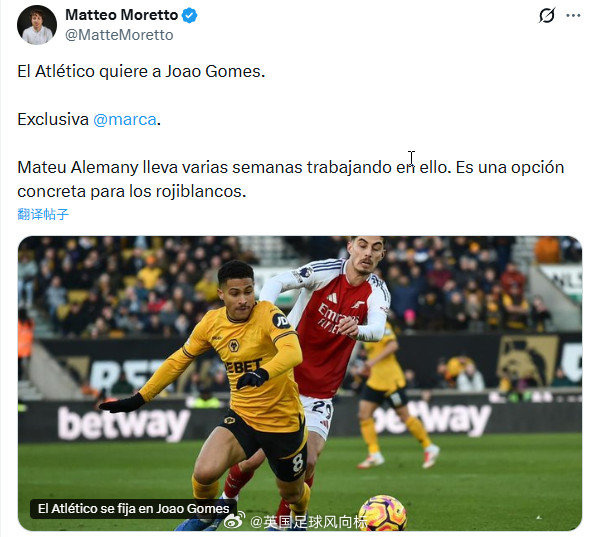The width and height of the screenshot is (595, 537).
Task: Open the @MatteMoretto handle link
Action: [119, 35]
